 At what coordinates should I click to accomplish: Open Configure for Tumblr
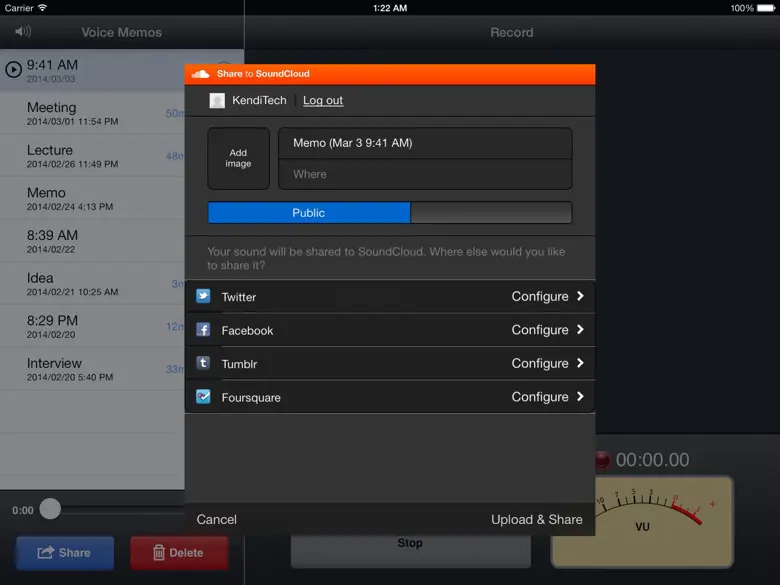click(x=540, y=364)
